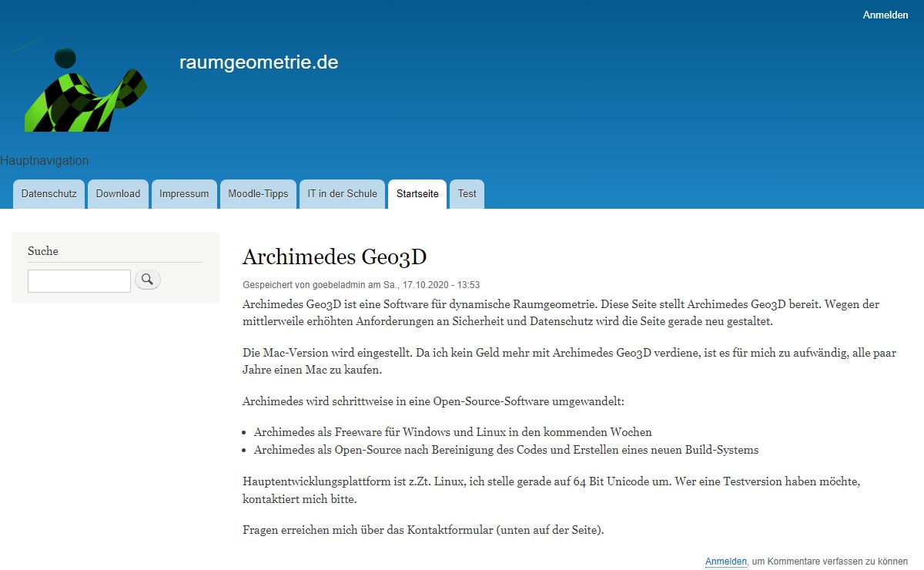Open the Impressum tab
This screenshot has height=570, width=924.
[184, 194]
